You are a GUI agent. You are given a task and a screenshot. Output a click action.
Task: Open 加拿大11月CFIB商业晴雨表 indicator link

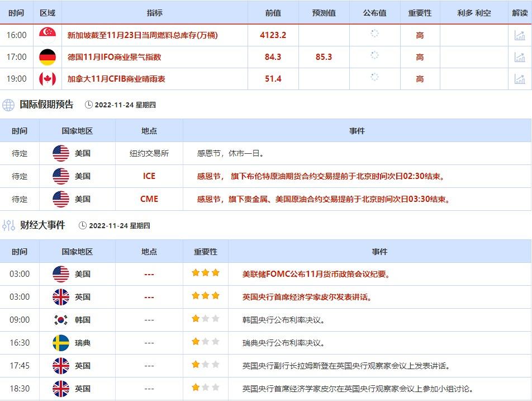(x=116, y=79)
